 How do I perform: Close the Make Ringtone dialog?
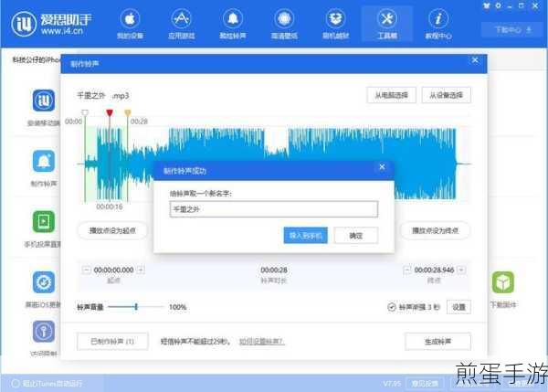475,60
